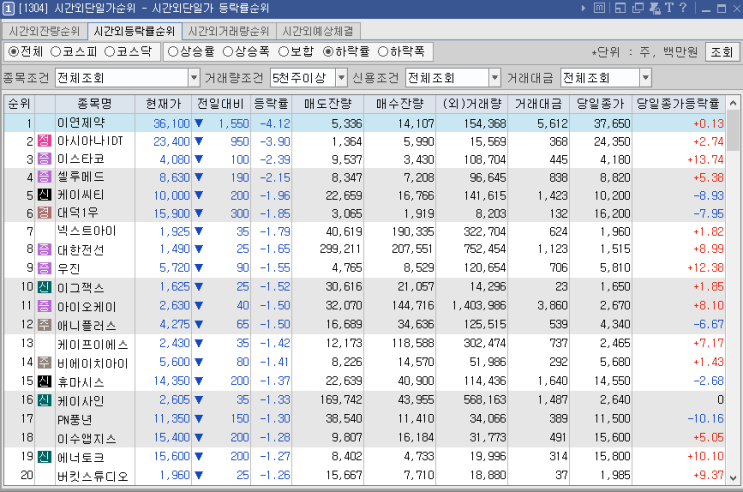Click the pin lock icon in title bar
Screen dimensions: 743x492
click(655, 8)
